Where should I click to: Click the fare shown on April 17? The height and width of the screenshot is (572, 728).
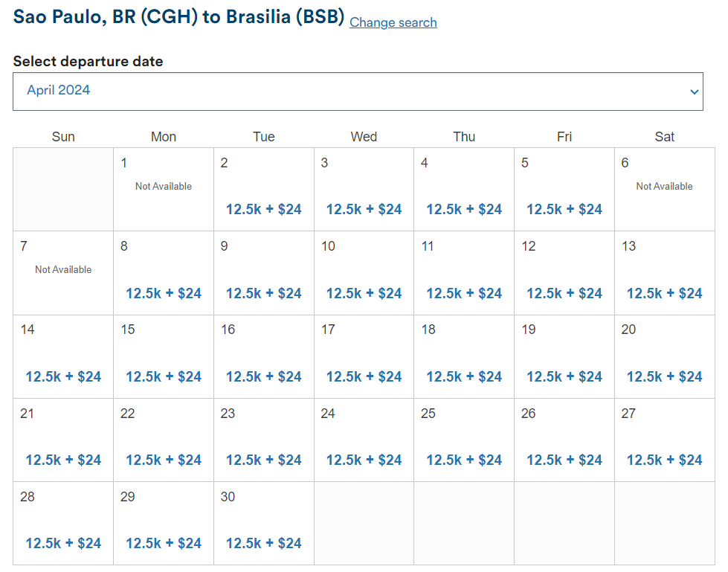pos(364,376)
